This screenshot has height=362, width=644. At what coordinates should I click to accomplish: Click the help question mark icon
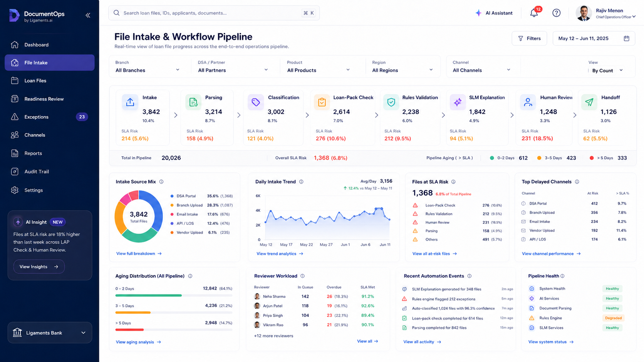click(556, 13)
